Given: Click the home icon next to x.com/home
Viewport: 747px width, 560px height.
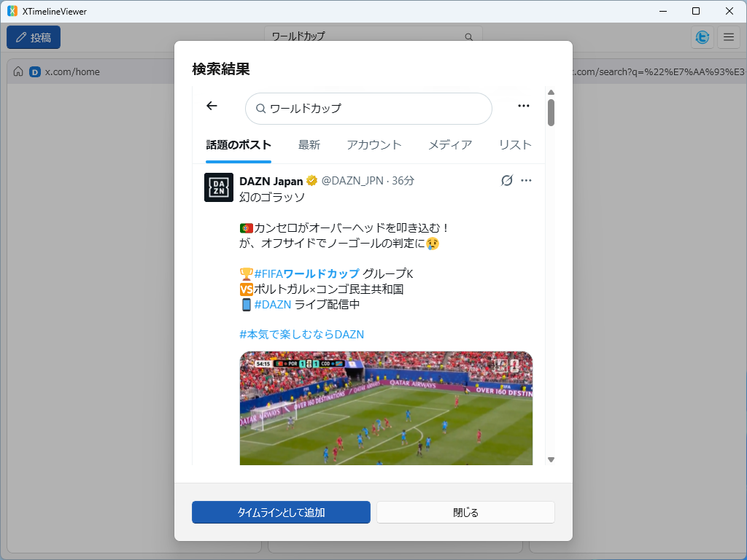Looking at the screenshot, I should tap(18, 71).
